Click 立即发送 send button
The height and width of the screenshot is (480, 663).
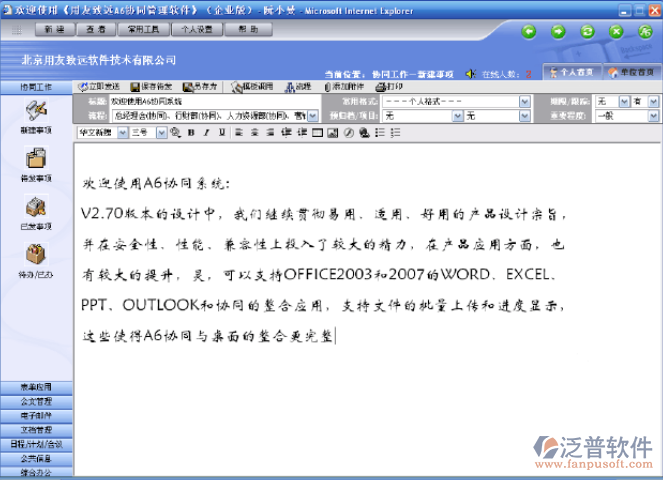[x=99, y=87]
